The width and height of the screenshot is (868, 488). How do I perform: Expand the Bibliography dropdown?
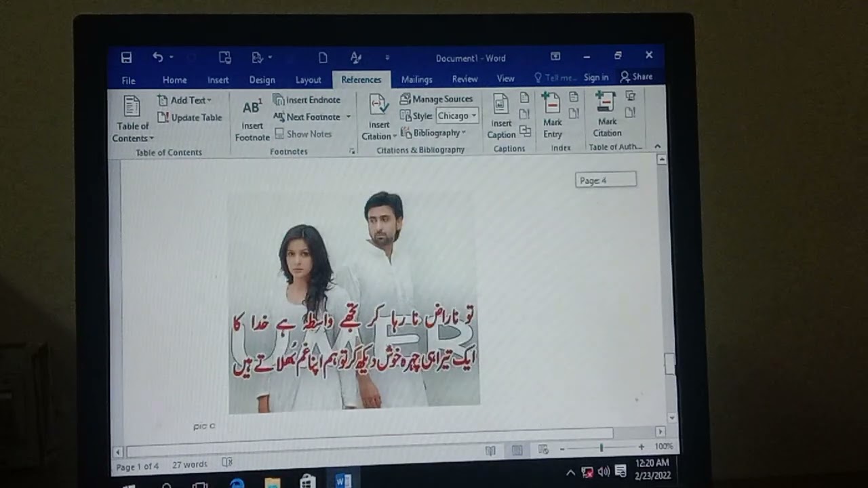(x=433, y=133)
